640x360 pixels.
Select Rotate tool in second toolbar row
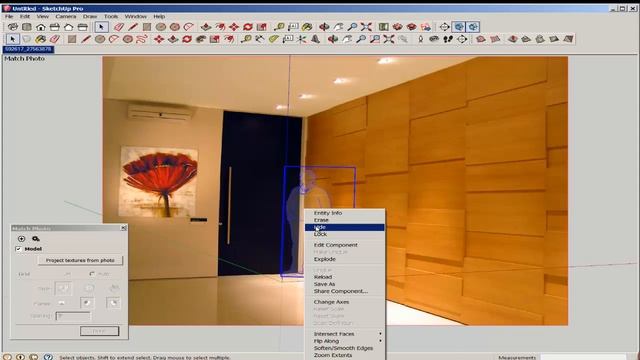coord(187,39)
